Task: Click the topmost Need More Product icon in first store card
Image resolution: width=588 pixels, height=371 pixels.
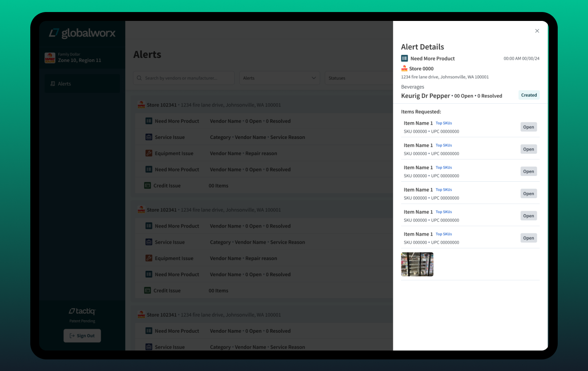Action: pyautogui.click(x=149, y=121)
